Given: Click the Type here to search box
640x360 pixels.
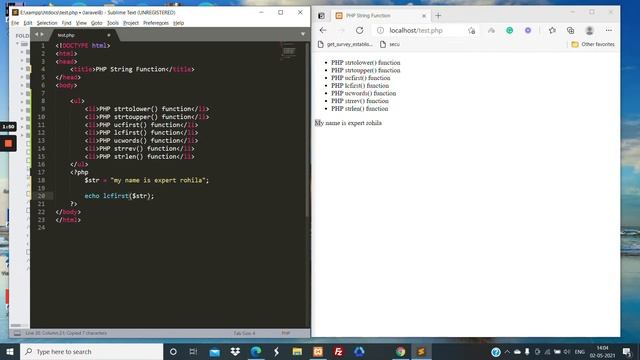Looking at the screenshot, I should point(91,351).
